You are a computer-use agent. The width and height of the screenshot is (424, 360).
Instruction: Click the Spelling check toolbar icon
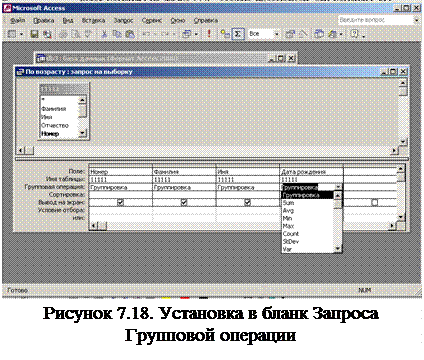(x=88, y=34)
